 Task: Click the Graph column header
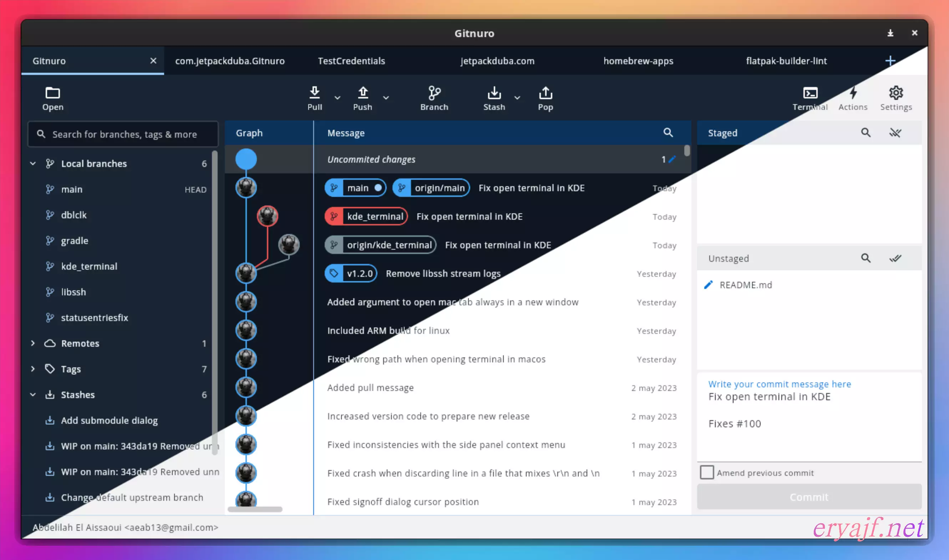pyautogui.click(x=269, y=133)
